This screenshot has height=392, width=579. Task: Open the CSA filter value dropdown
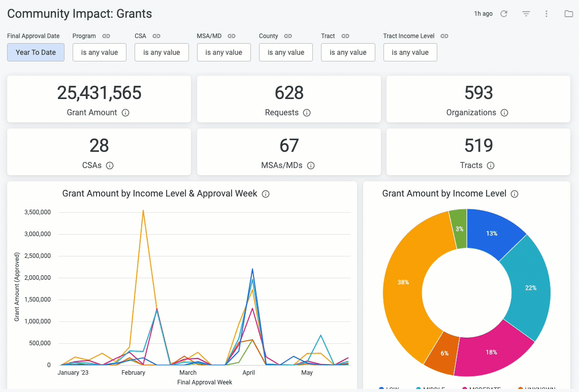pos(162,52)
